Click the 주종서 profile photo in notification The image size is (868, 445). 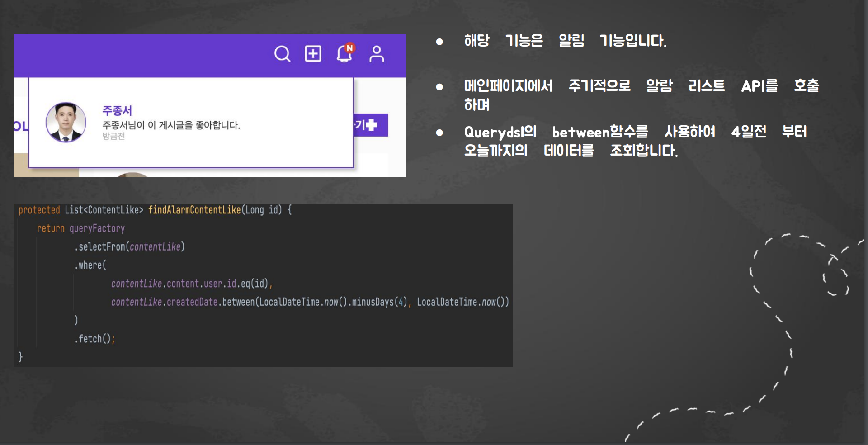tap(66, 122)
